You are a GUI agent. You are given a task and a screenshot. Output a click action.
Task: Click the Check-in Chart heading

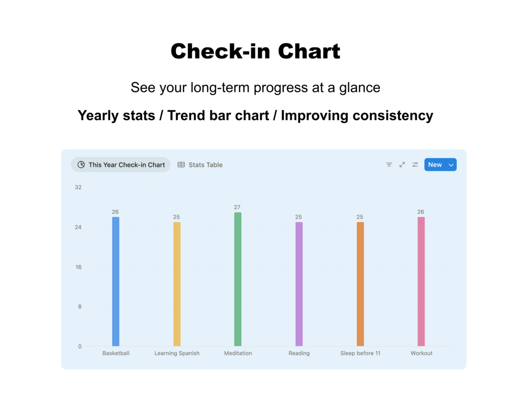(x=255, y=51)
